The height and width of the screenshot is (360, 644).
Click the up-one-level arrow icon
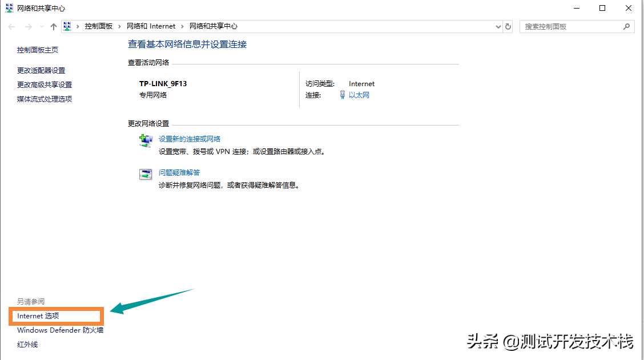(x=53, y=26)
